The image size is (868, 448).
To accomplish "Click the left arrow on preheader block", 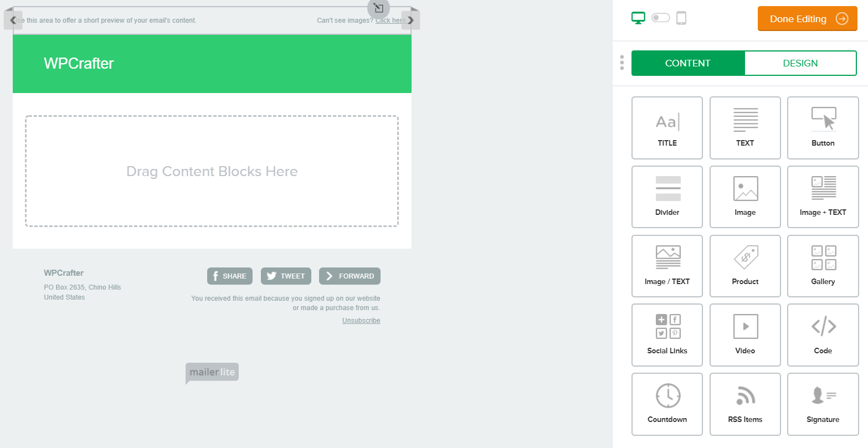I will pyautogui.click(x=13, y=20).
